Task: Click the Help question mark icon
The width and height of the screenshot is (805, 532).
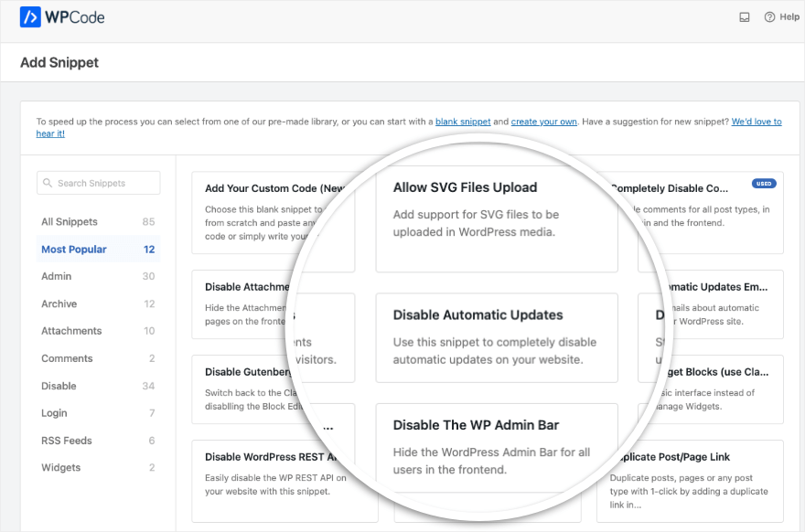Action: [769, 17]
